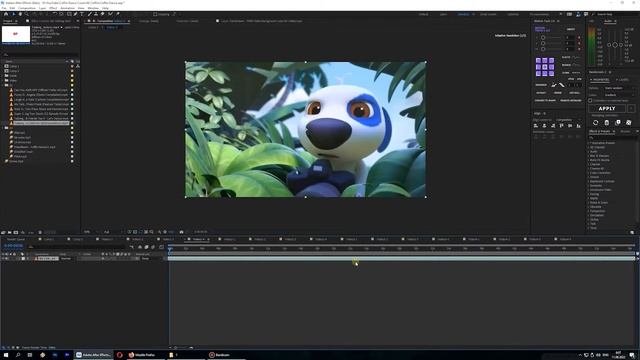Open the layer blending mode dropdown
Viewport: 640px width, 360px height.
tap(68, 258)
